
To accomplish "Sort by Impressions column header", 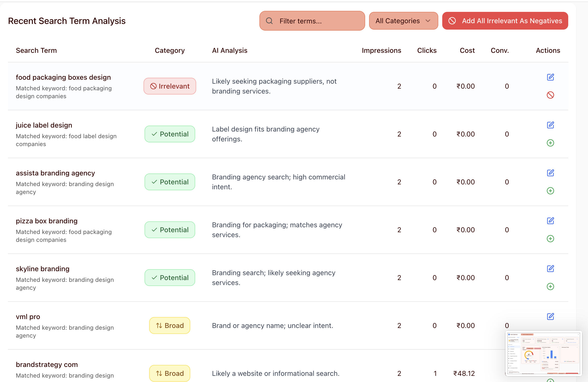I will [381, 50].
